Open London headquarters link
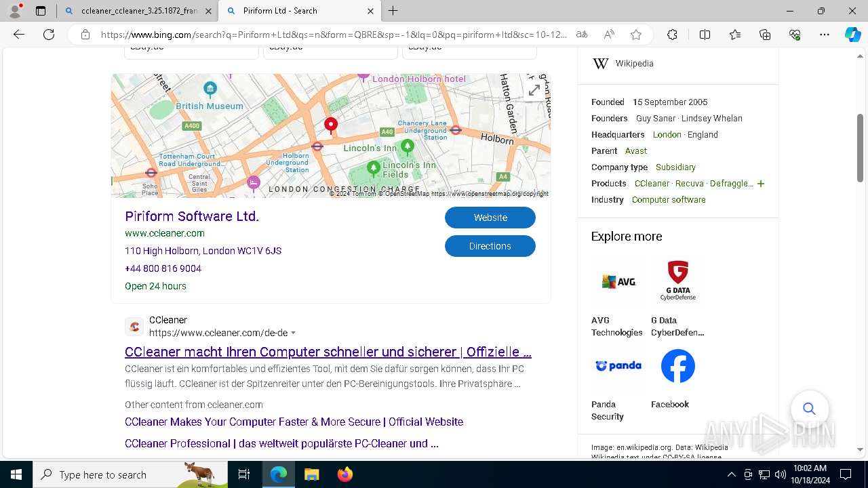The height and width of the screenshot is (488, 868). click(x=667, y=134)
